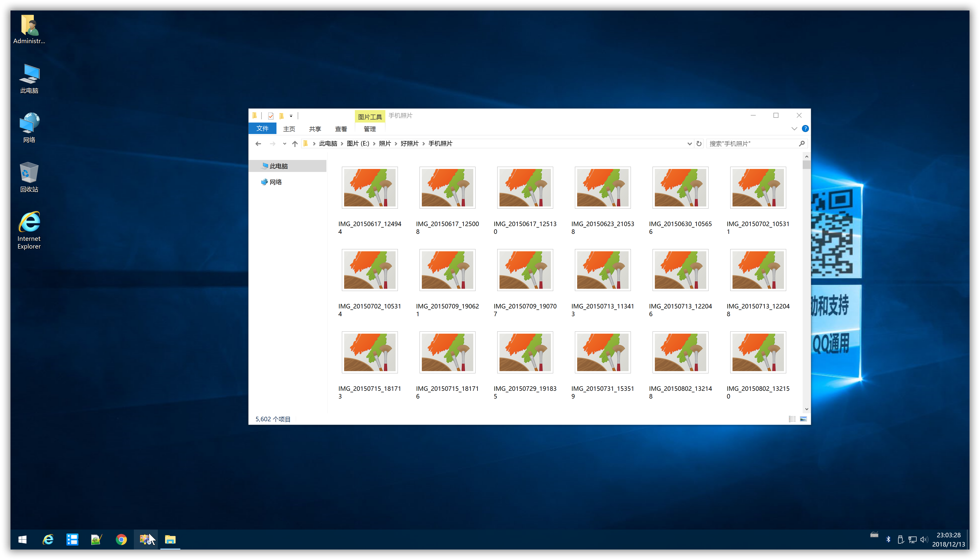Click 图片 (E:) in the address path
Screen dimensions: 980x560
(x=358, y=143)
